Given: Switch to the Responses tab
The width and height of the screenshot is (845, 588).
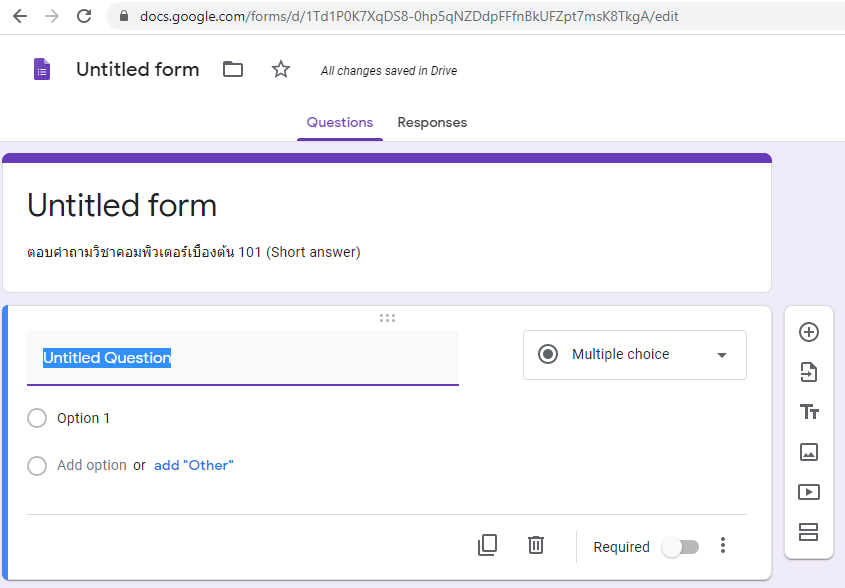Looking at the screenshot, I should [x=432, y=122].
